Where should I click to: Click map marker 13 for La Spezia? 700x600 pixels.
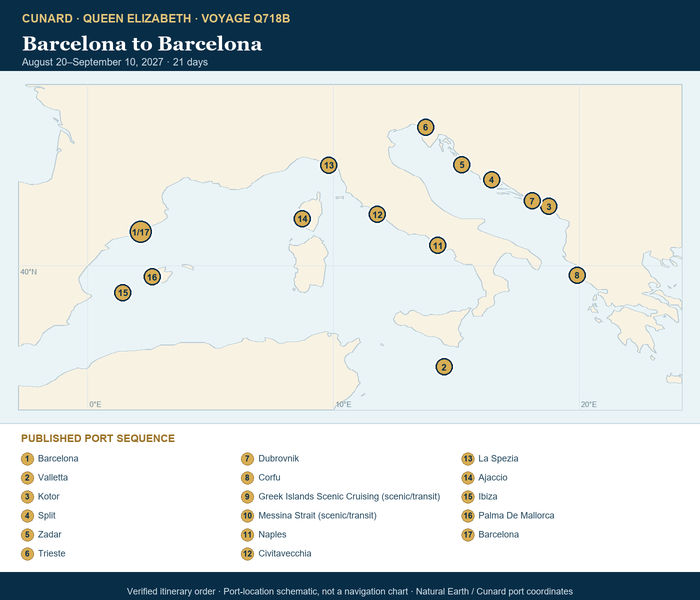click(328, 165)
